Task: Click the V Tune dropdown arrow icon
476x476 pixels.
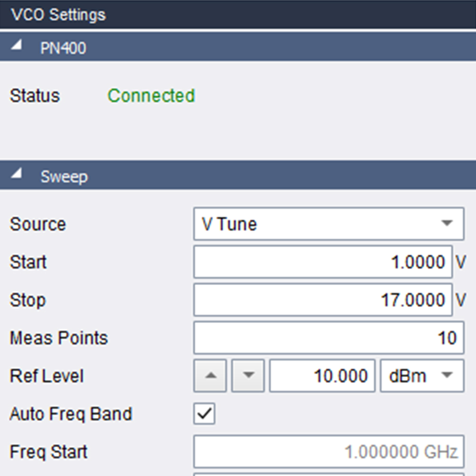Action: [x=448, y=224]
